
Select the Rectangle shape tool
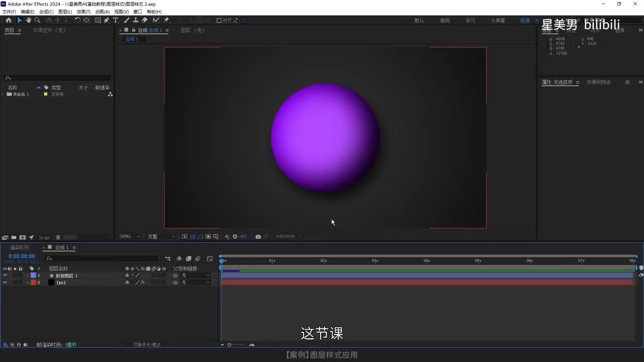98,20
